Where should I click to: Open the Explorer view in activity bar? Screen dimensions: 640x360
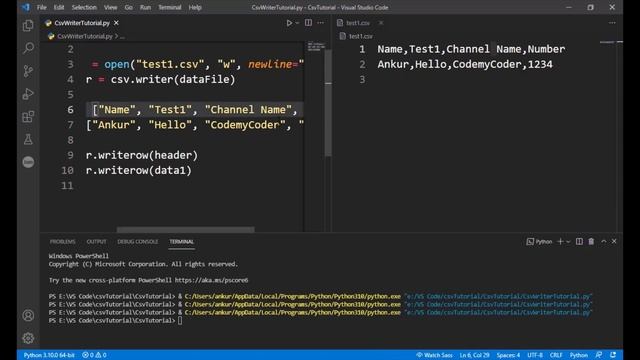point(28,26)
